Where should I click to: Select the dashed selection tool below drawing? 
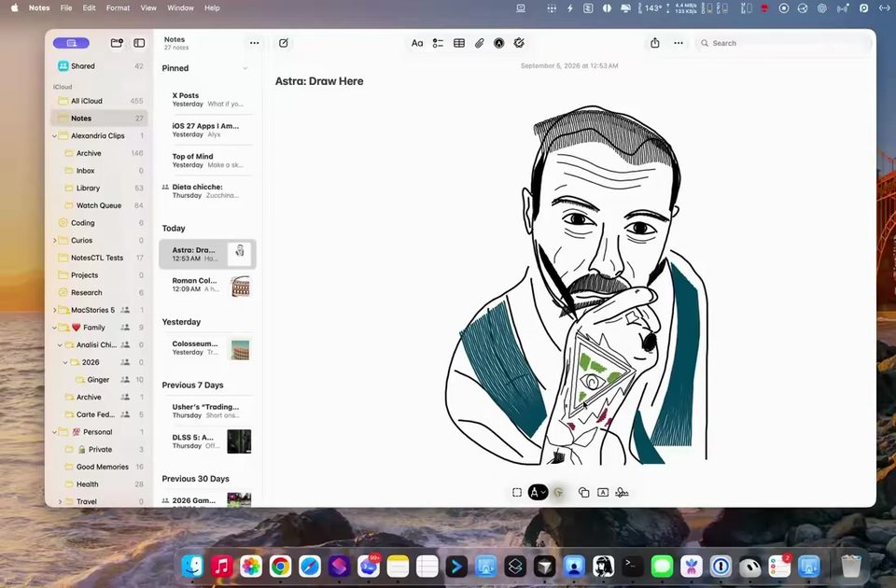pos(516,492)
